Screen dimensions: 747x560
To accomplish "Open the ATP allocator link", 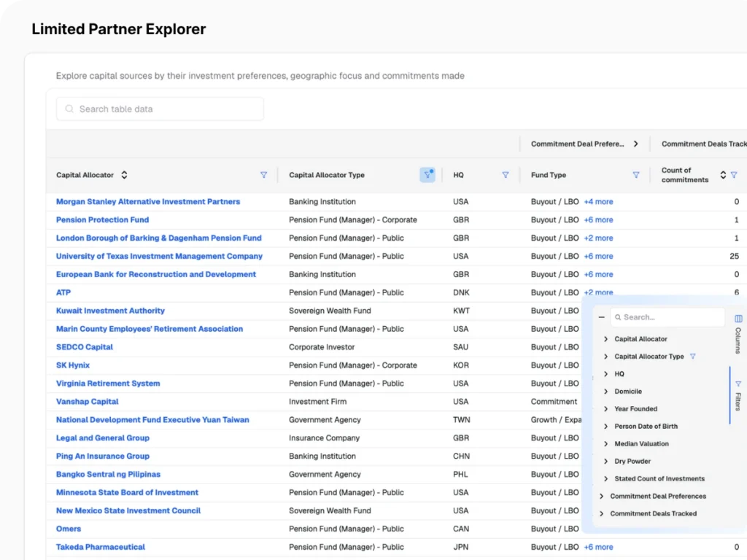I will [x=63, y=292].
